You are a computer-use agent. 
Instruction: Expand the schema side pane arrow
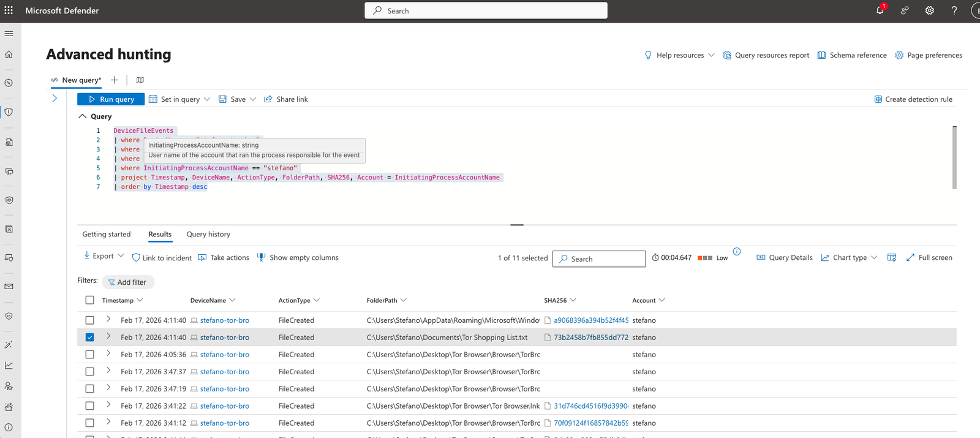55,98
